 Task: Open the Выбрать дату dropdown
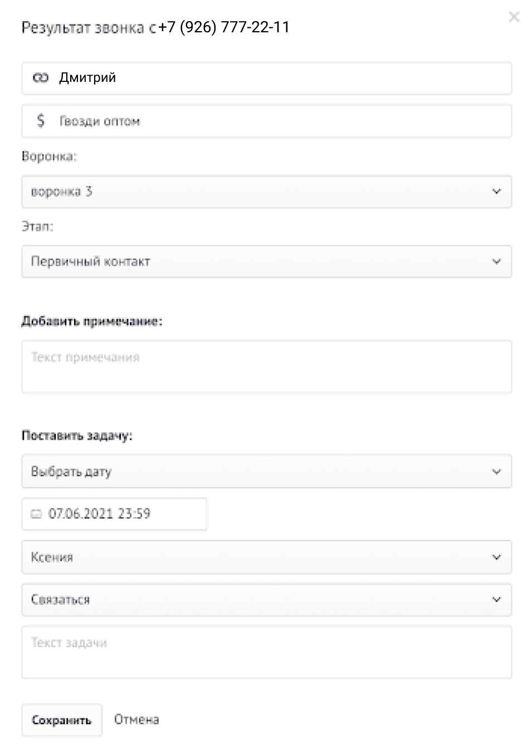coord(266,472)
